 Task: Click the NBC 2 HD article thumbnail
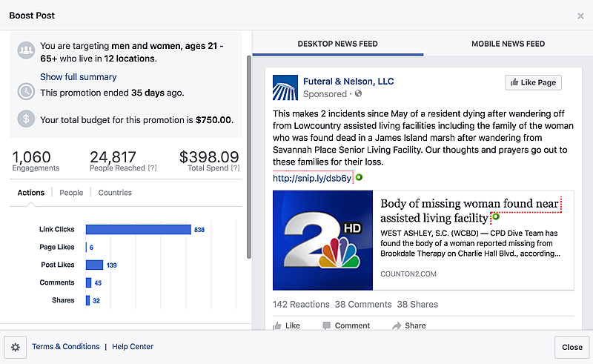322,240
